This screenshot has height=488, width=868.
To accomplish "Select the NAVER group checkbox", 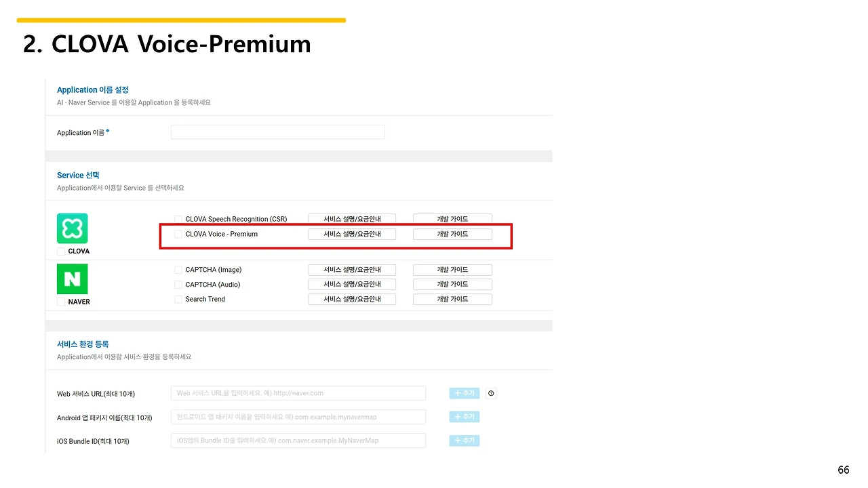I will point(61,302).
